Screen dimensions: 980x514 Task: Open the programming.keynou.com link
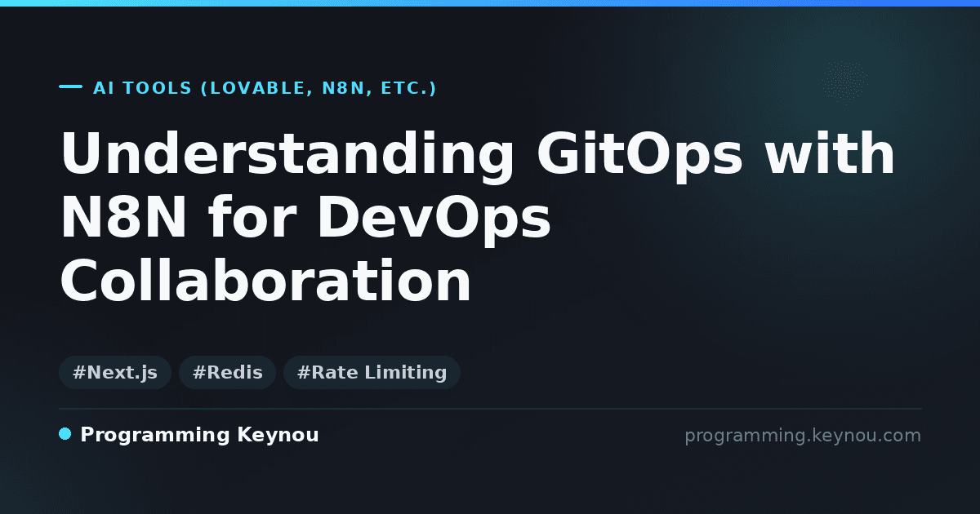[803, 436]
